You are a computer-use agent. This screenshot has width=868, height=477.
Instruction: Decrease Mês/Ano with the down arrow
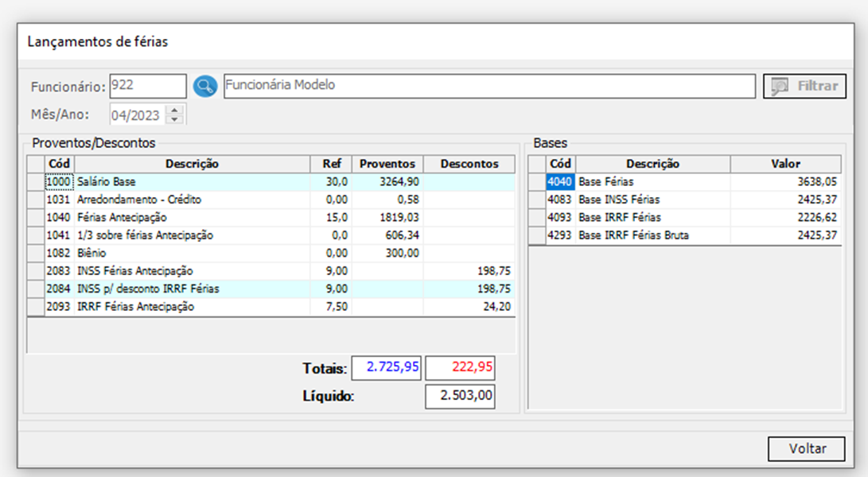point(175,119)
